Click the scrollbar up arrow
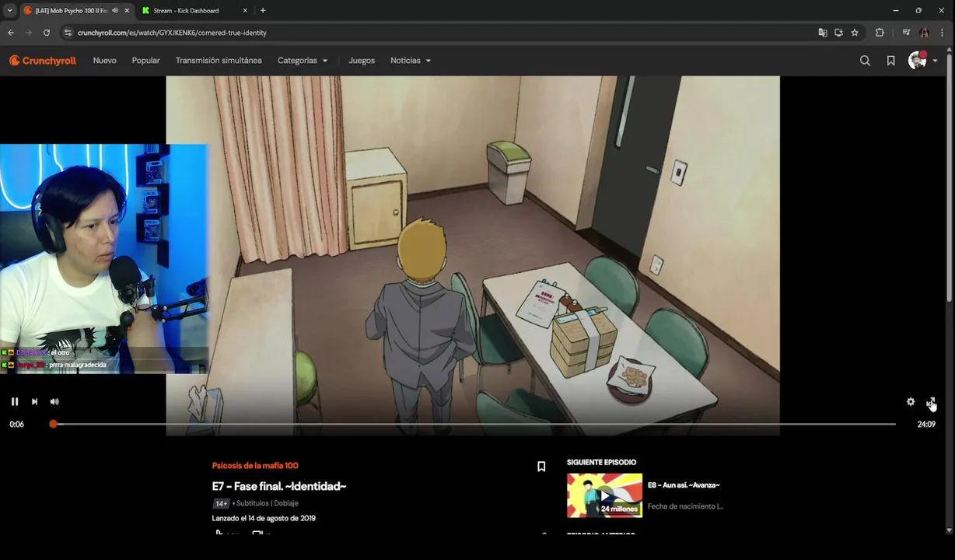This screenshot has width=955, height=560. click(x=950, y=49)
